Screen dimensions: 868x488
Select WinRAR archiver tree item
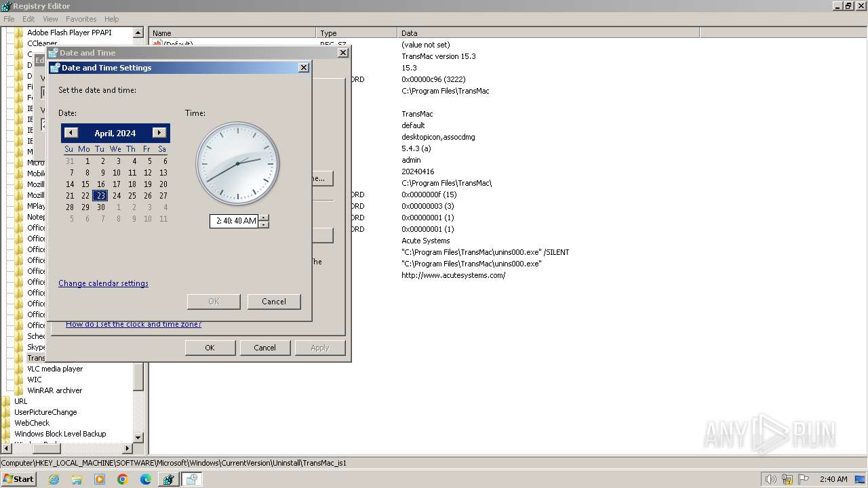55,390
